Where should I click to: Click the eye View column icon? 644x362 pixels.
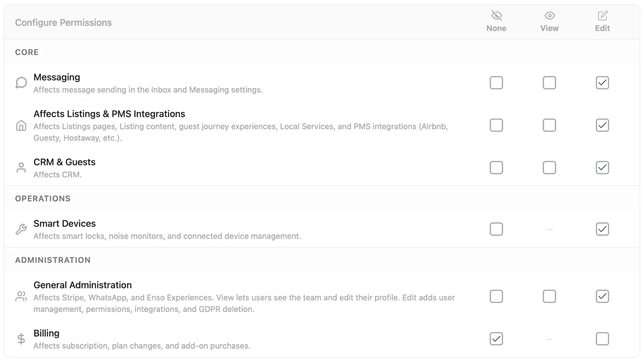coord(549,15)
